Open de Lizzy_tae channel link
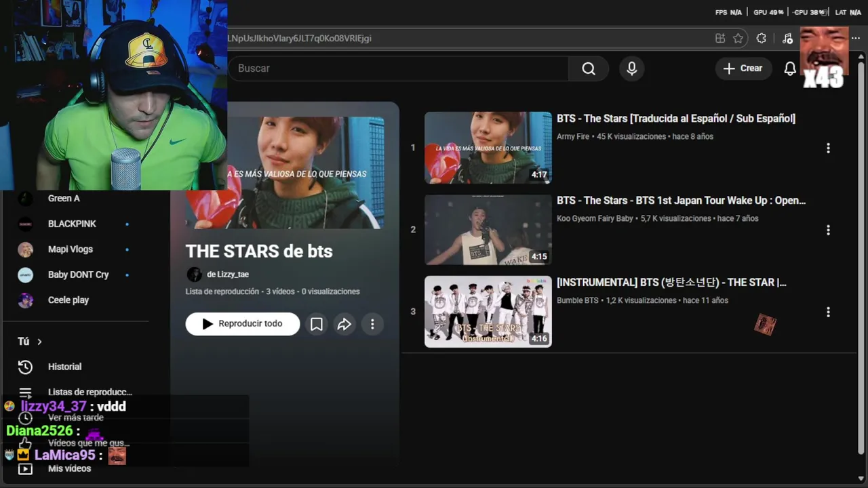 (228, 274)
